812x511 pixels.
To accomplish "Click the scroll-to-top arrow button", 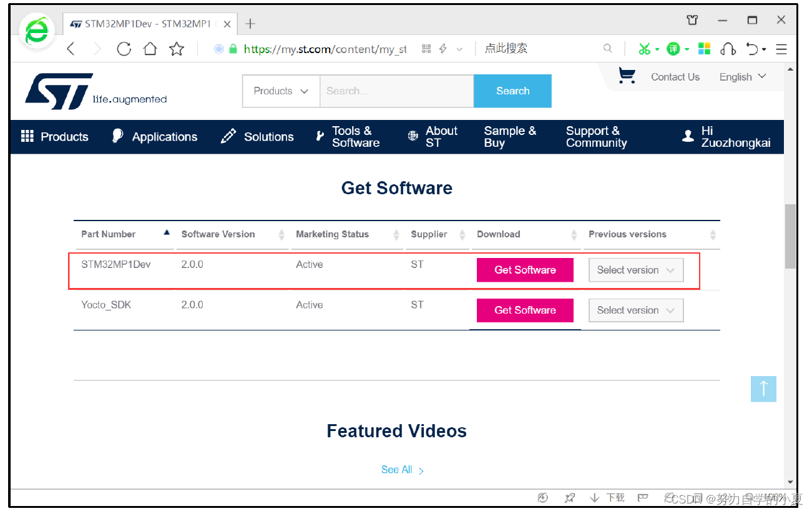I will (x=763, y=389).
